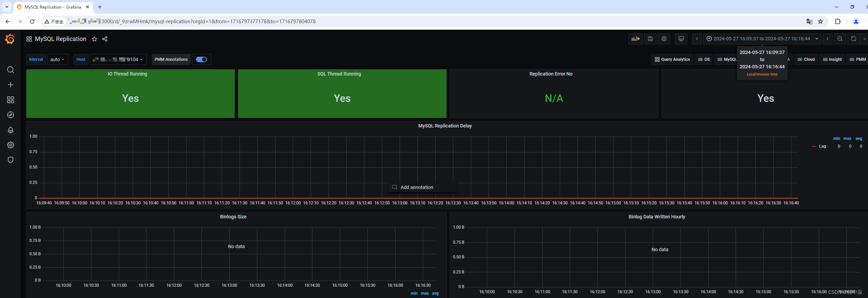Screen dimensions: 868x298
Task: Click the Interval variable label
Action: pos(36,59)
